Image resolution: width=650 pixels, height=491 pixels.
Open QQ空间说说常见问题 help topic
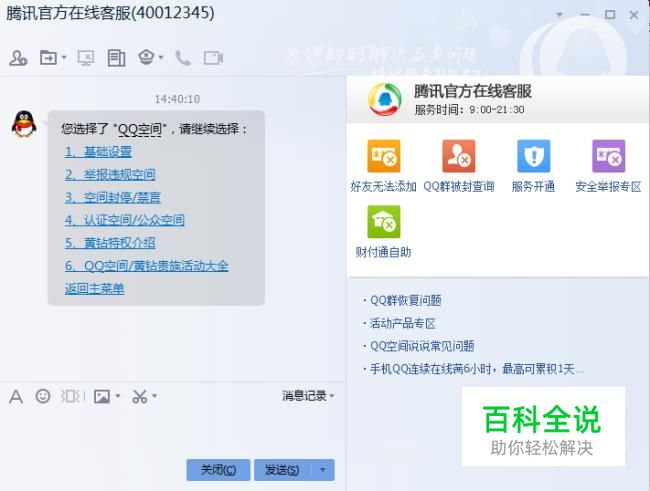[422, 346]
